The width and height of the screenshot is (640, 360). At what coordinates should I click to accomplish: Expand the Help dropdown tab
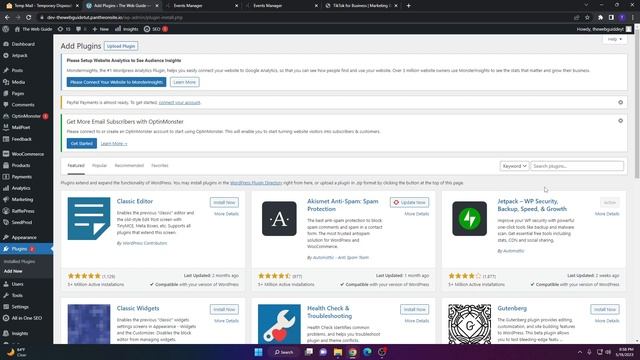(614, 39)
